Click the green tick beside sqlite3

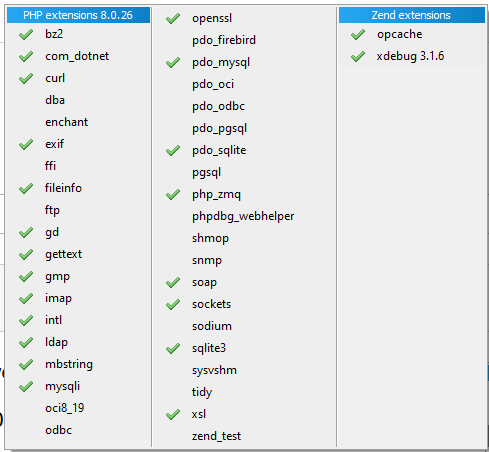coord(173,348)
